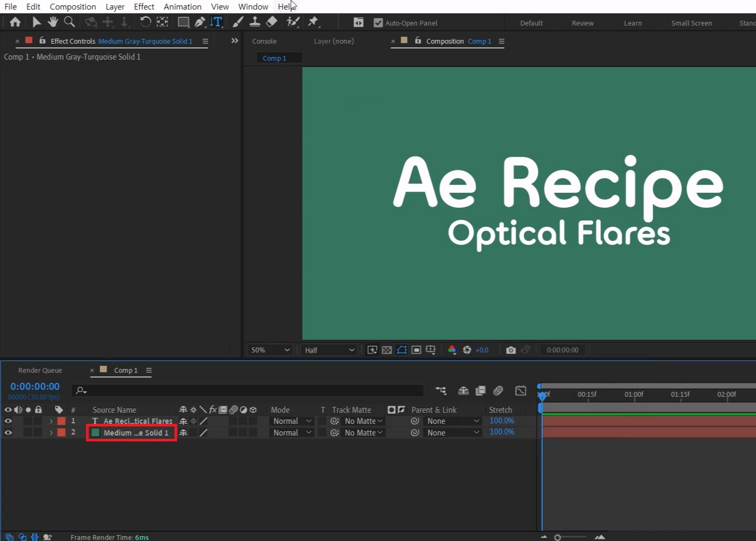The height and width of the screenshot is (541, 756).
Task: Open the Show Channel color menu
Action: coord(452,350)
